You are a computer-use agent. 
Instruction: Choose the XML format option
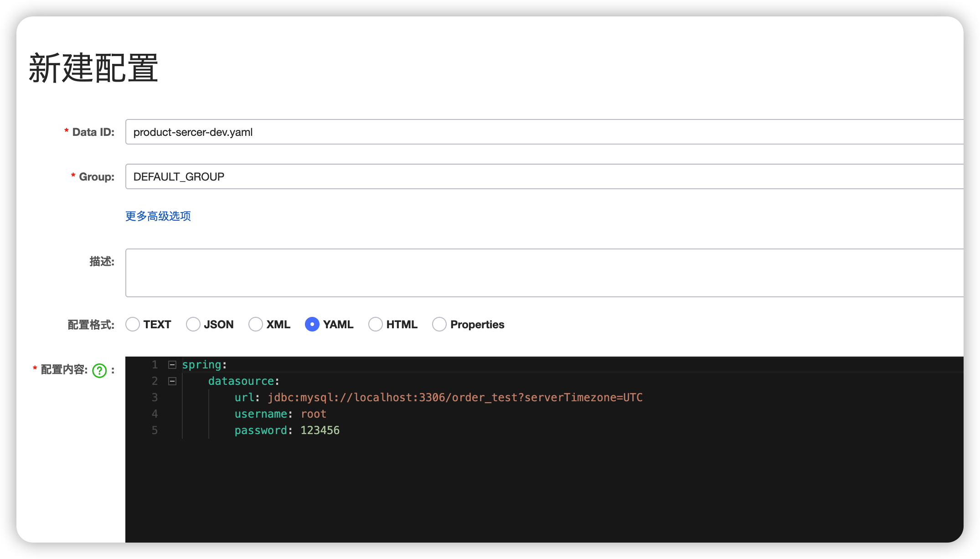pyautogui.click(x=256, y=325)
